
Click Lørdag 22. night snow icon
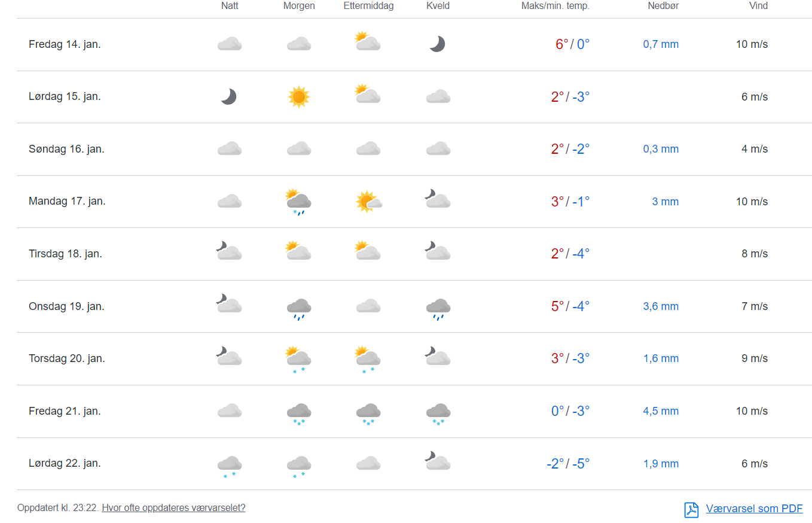pos(229,466)
